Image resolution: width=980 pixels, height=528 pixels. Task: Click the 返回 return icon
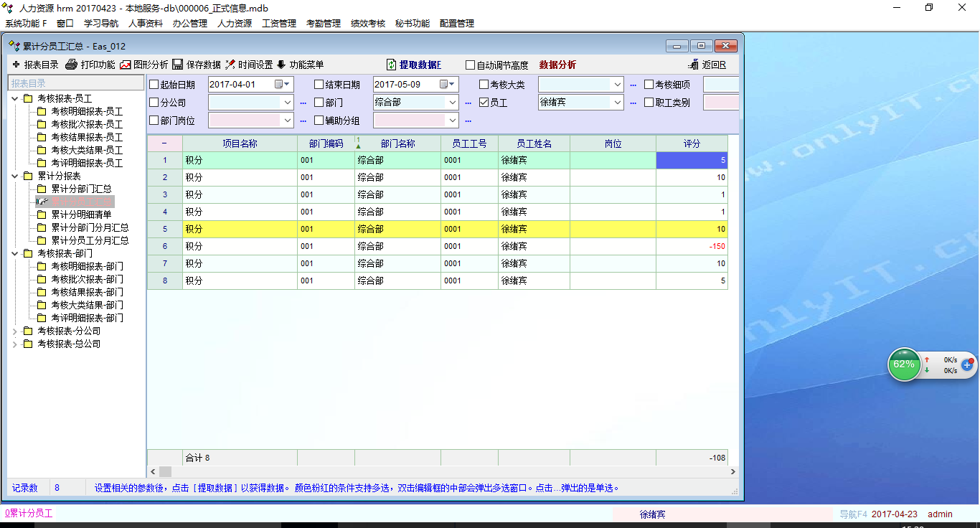(x=693, y=65)
